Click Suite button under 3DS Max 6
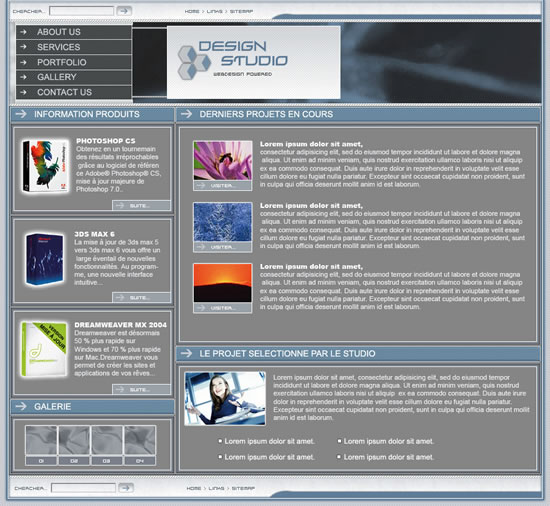The image size is (550, 506). 141,297
